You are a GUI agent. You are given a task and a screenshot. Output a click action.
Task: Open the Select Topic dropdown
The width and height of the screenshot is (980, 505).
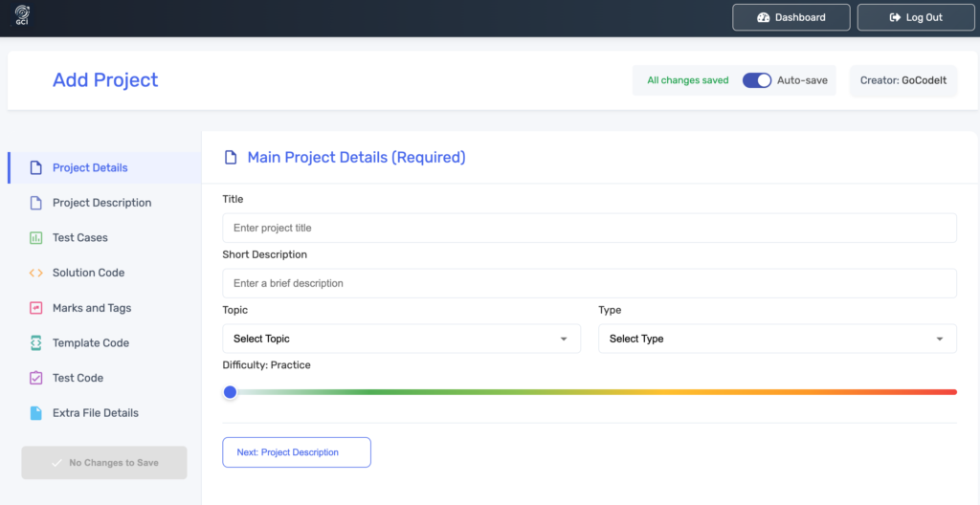pyautogui.click(x=401, y=339)
